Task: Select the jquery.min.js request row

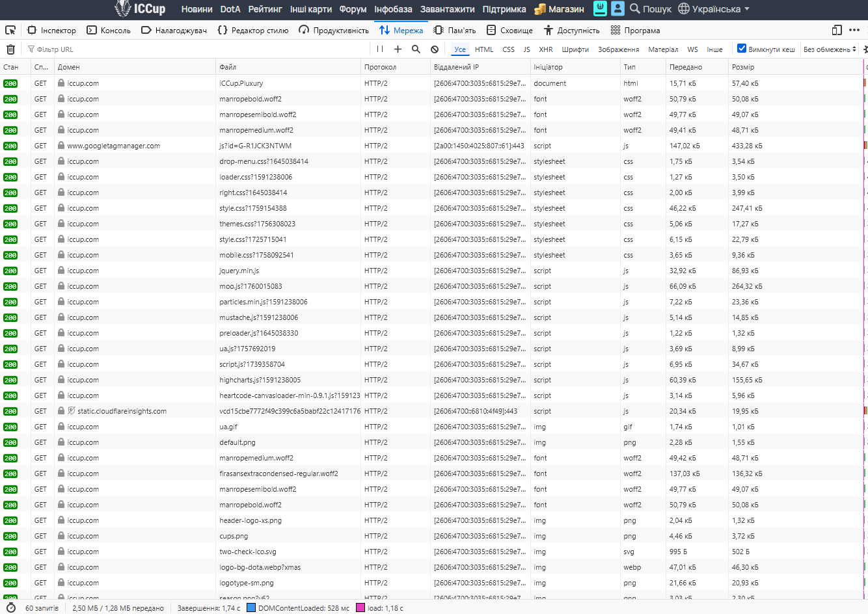Action: tap(432, 271)
